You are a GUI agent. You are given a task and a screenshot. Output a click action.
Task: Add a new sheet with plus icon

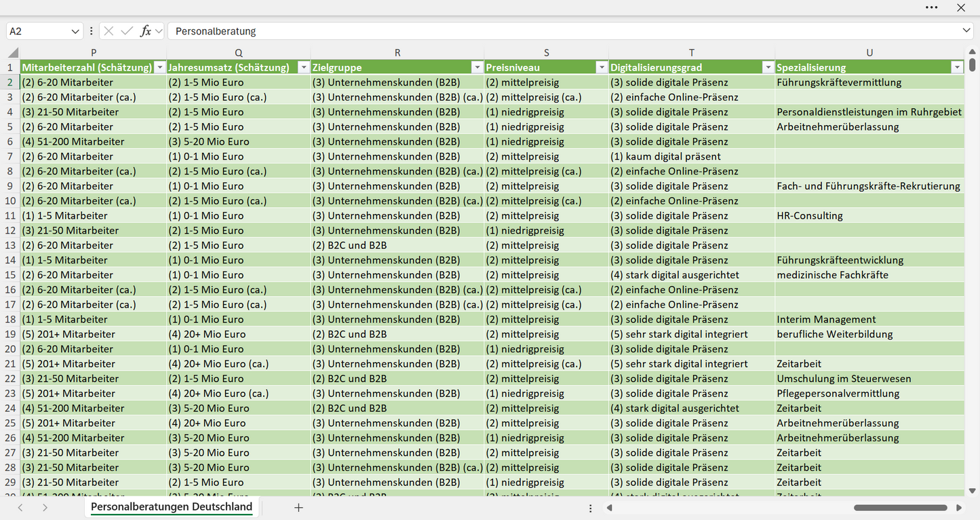[x=298, y=507]
